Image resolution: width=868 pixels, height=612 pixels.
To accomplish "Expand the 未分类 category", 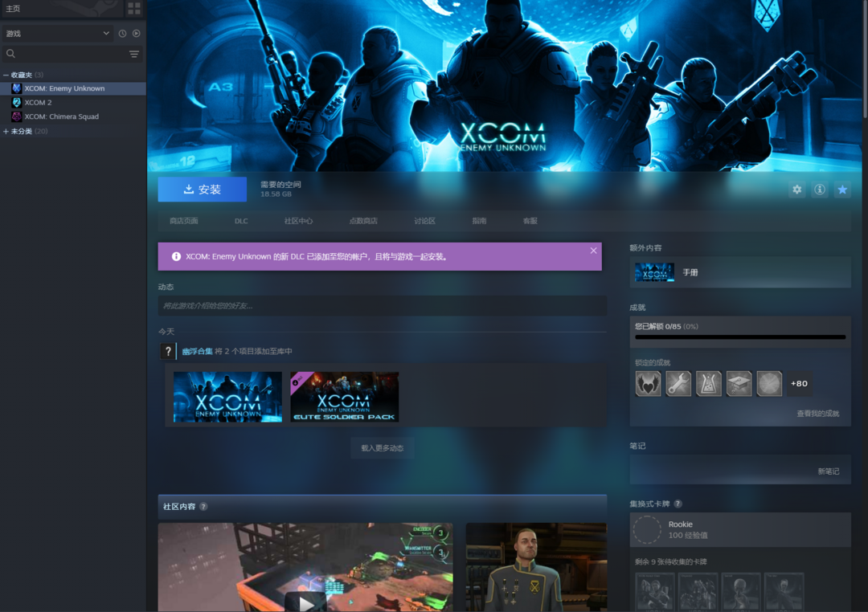I will click(x=6, y=131).
